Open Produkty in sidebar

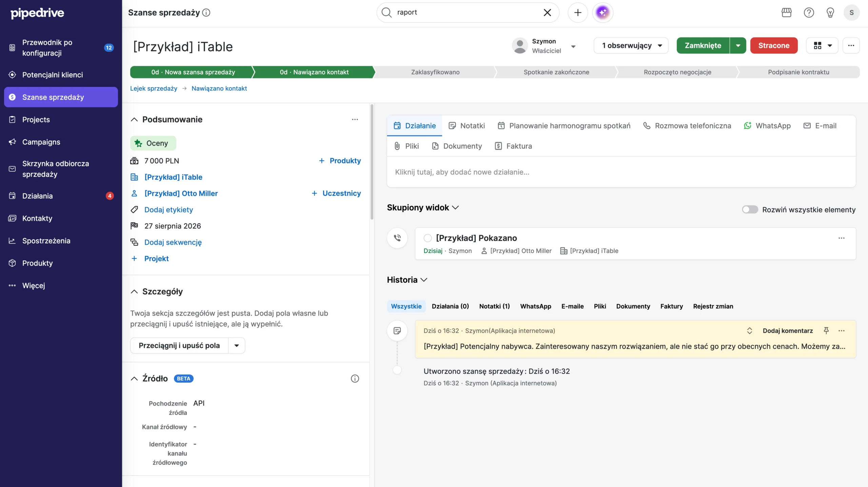pos(61,263)
